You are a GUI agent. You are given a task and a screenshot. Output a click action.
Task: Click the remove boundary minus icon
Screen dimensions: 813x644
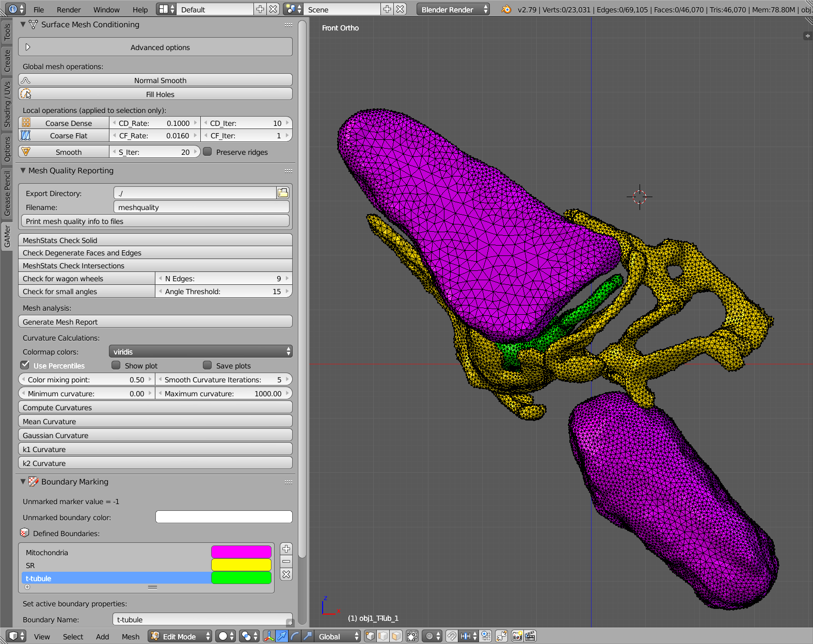286,561
